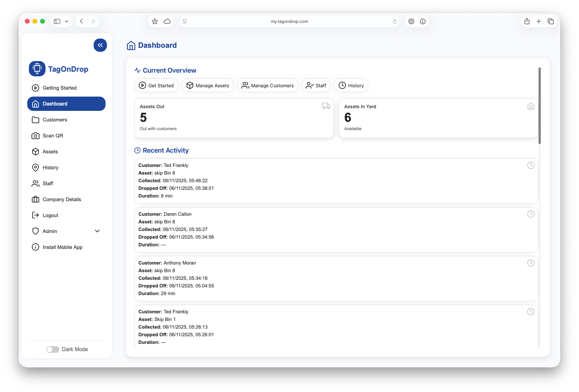Image resolution: width=579 pixels, height=392 pixels.
Task: Click the truck icon on Assets Out card
Action: pos(326,106)
